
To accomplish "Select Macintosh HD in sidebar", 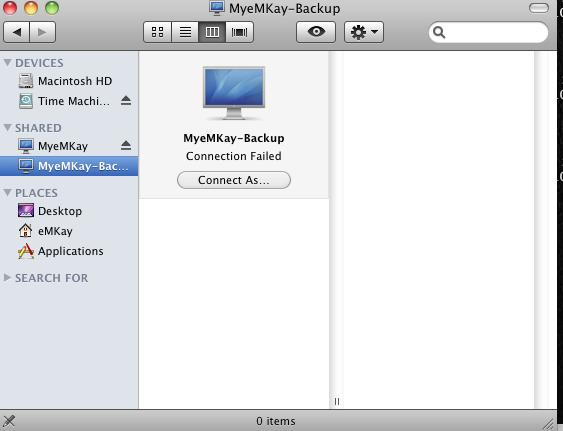I will (69, 81).
